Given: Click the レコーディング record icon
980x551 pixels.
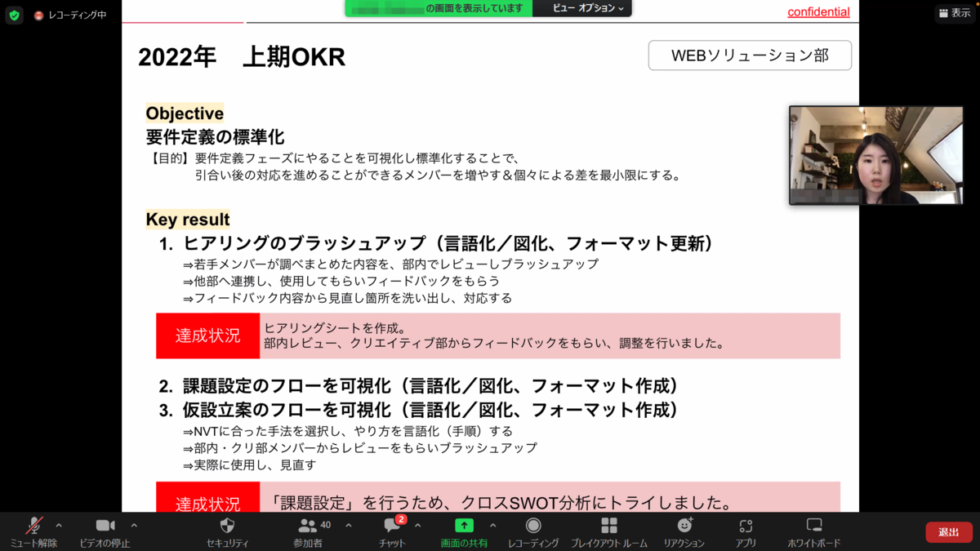Looking at the screenshot, I should click(533, 526).
